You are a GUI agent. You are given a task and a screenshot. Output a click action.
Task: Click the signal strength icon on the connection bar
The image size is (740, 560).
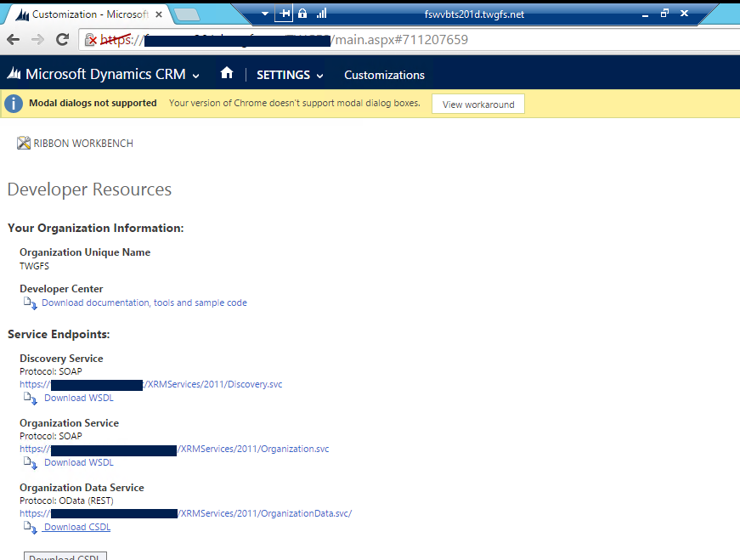tap(321, 14)
